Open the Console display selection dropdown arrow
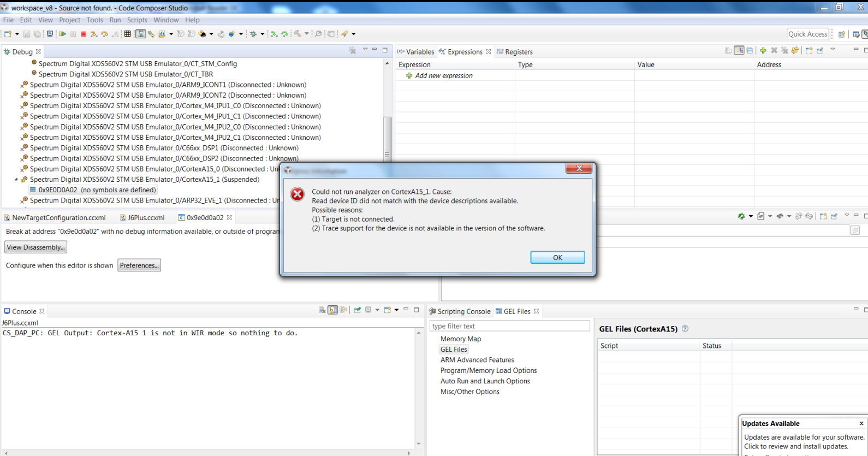This screenshot has width=868, height=456. click(377, 310)
